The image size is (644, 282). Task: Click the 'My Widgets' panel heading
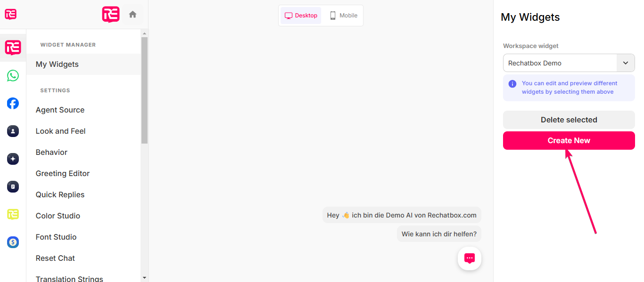click(x=530, y=17)
